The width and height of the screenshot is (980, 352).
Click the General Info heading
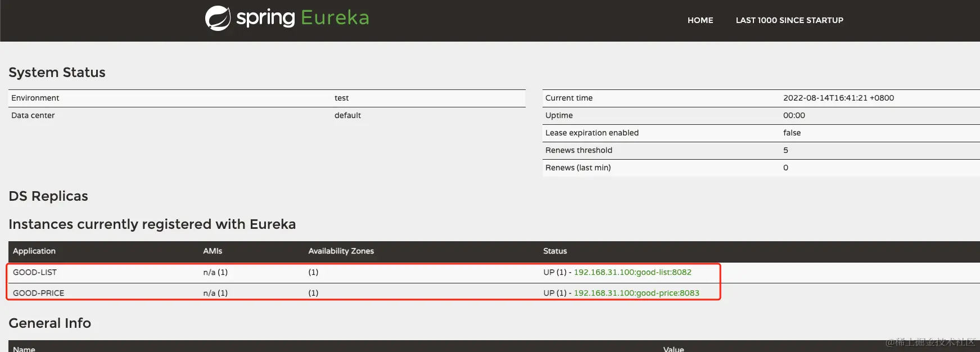click(50, 323)
